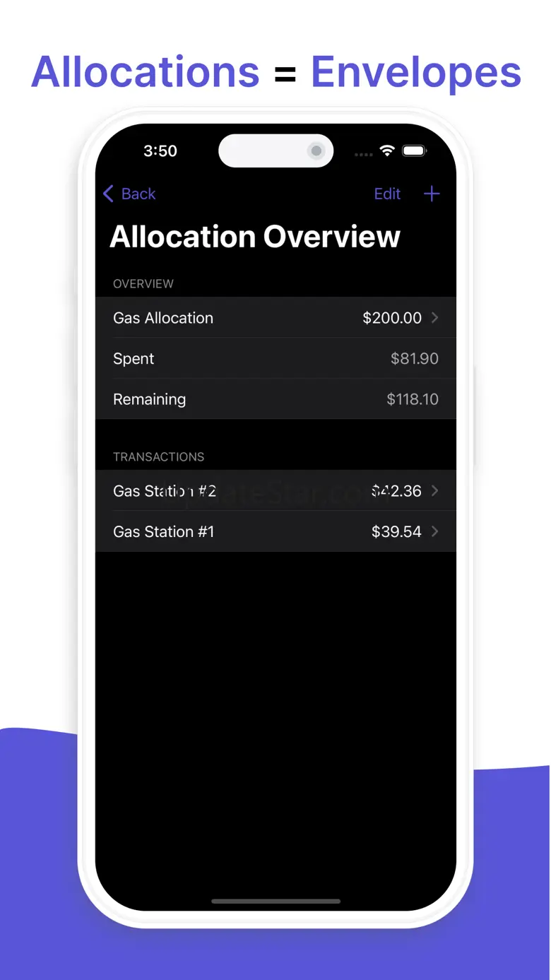
Task: Tap the cellular signal dots
Action: click(x=363, y=153)
